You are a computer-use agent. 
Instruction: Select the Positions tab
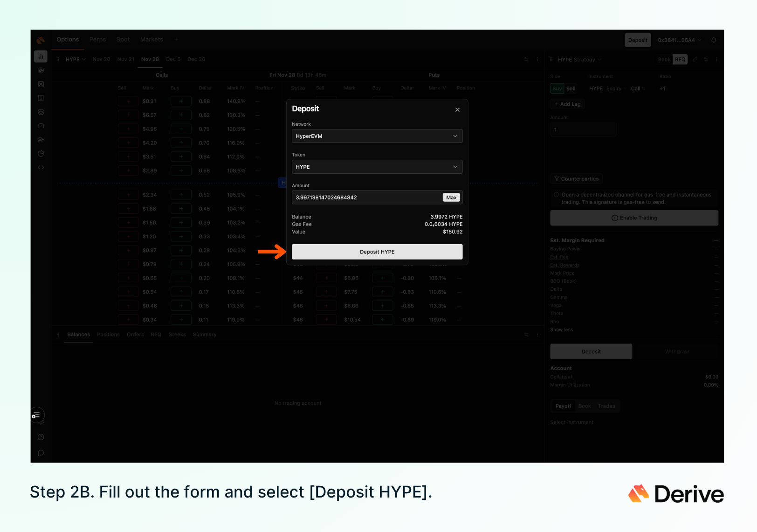click(x=108, y=334)
